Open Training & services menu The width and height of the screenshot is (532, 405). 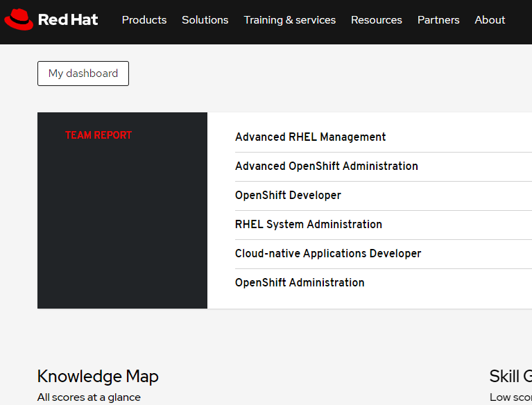(x=289, y=20)
